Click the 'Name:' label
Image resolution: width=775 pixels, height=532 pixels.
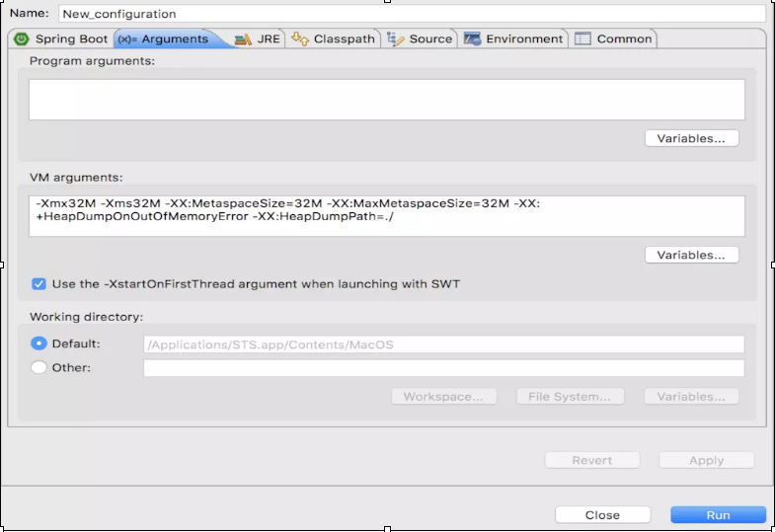(30, 13)
